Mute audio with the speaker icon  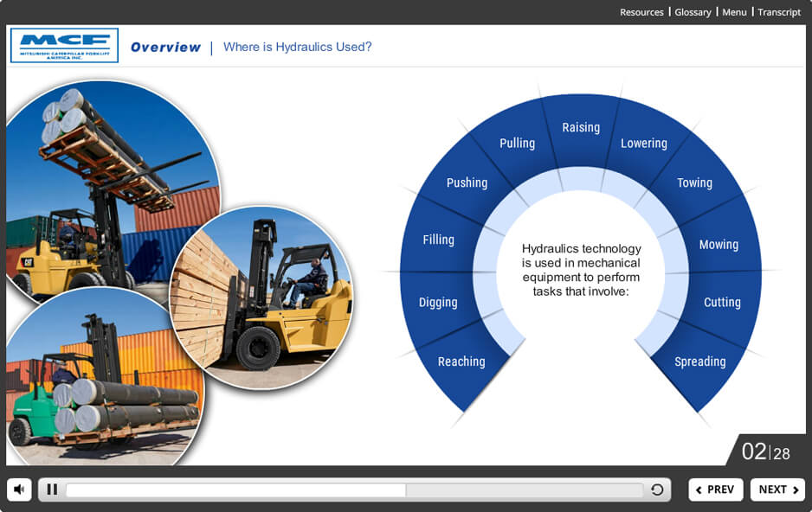pos(19,490)
